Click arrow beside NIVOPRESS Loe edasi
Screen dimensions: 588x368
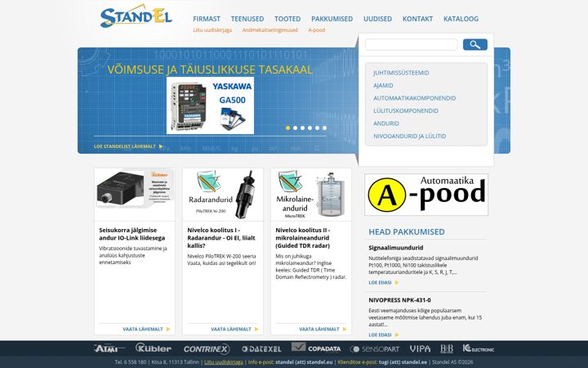[x=397, y=334]
